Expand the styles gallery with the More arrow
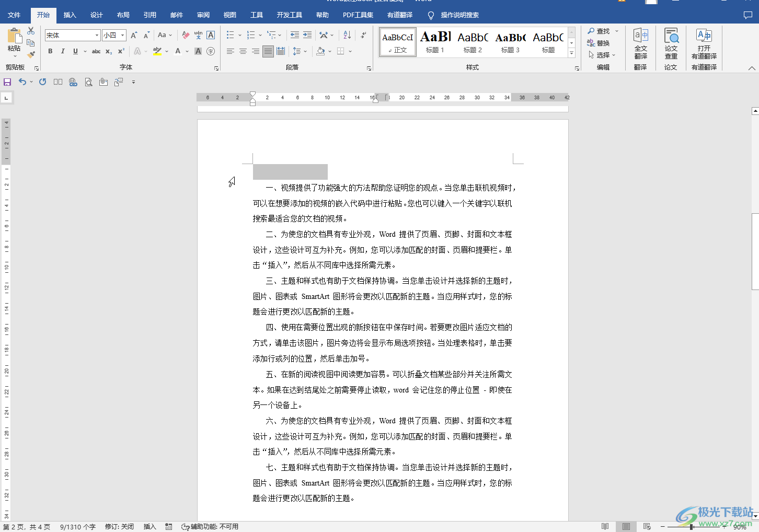 point(572,53)
